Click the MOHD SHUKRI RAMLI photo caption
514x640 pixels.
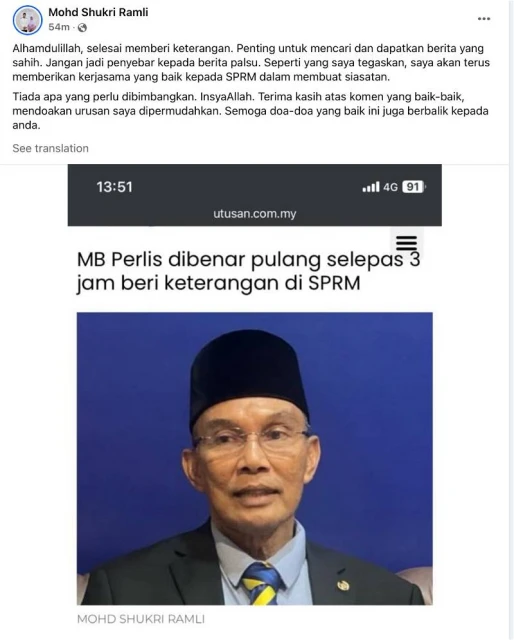141,619
